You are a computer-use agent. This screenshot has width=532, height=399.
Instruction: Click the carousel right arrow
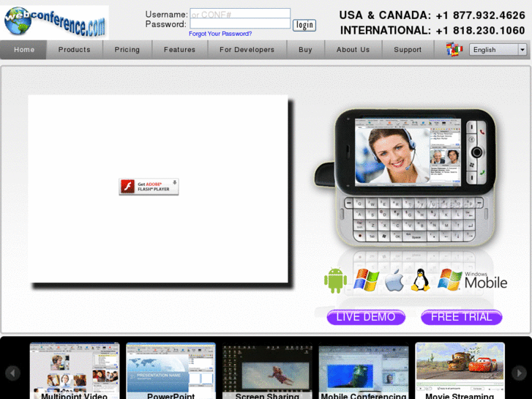(x=519, y=373)
